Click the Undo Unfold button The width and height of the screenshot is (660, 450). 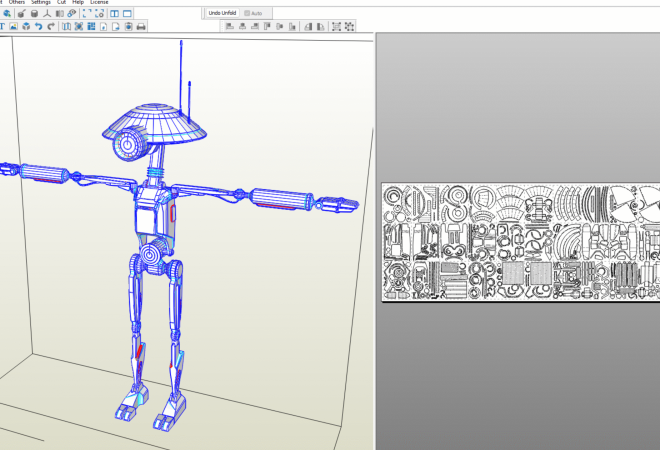222,12
